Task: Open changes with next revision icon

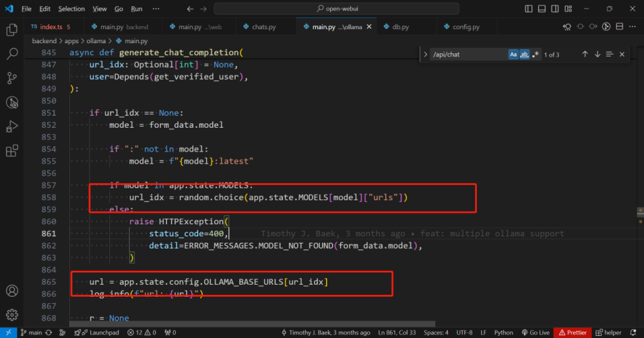Action: tap(593, 27)
